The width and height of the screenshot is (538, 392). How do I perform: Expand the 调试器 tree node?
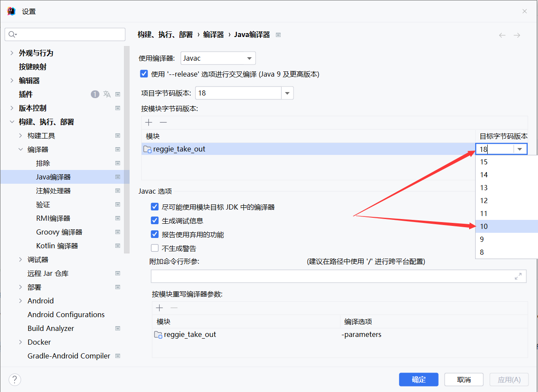tap(20, 259)
